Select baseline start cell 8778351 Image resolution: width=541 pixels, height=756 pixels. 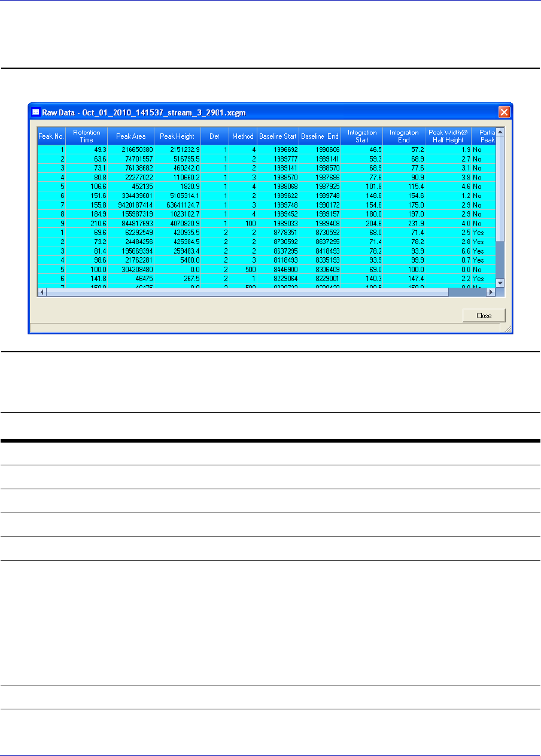pos(278,231)
